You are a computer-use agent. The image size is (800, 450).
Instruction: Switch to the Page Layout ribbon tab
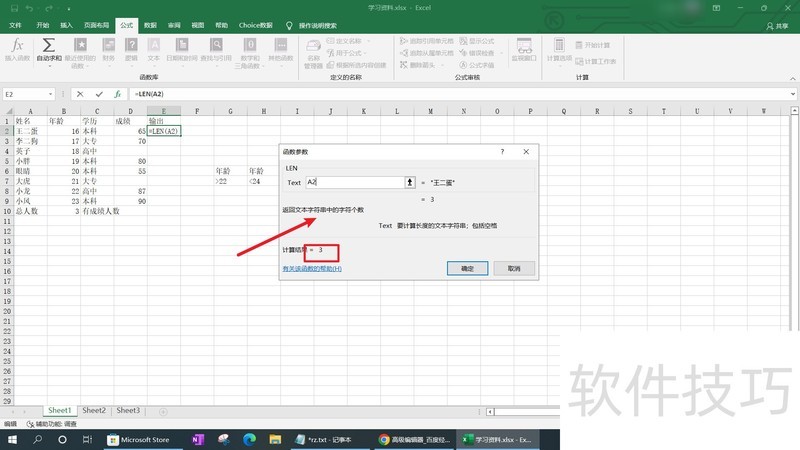[x=96, y=25]
